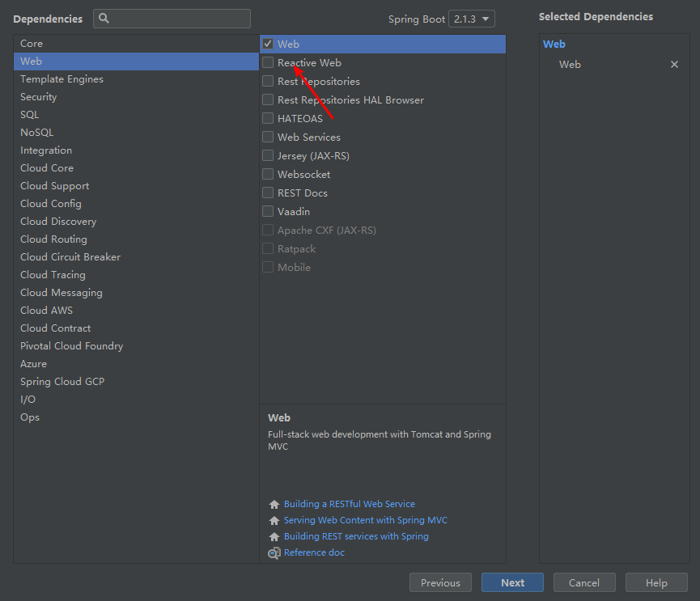Click home icon beside Building a RESTful Web Service

click(274, 505)
